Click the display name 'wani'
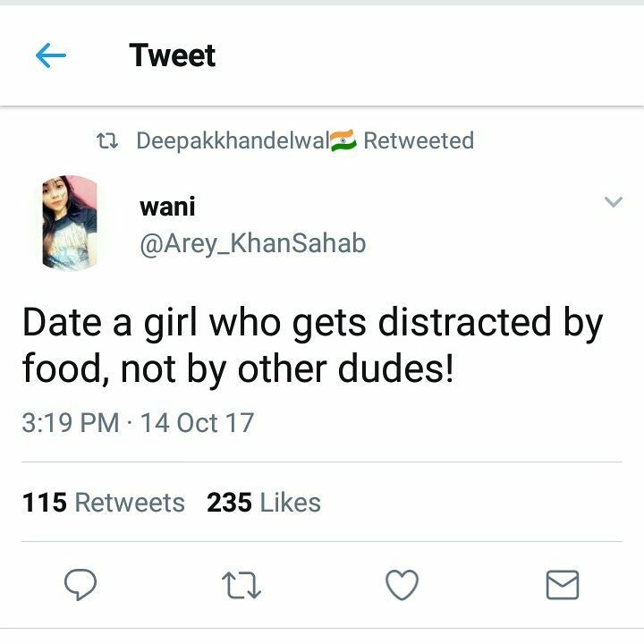Image resolution: width=644 pixels, height=644 pixels. (167, 207)
